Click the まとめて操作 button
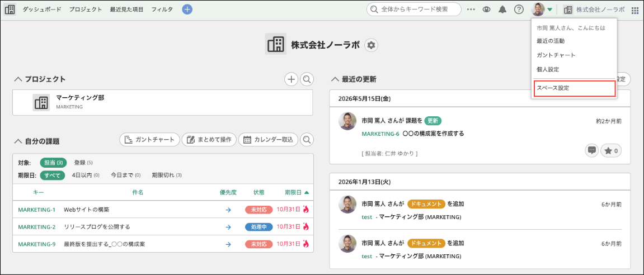This screenshot has width=644, height=275. click(209, 140)
